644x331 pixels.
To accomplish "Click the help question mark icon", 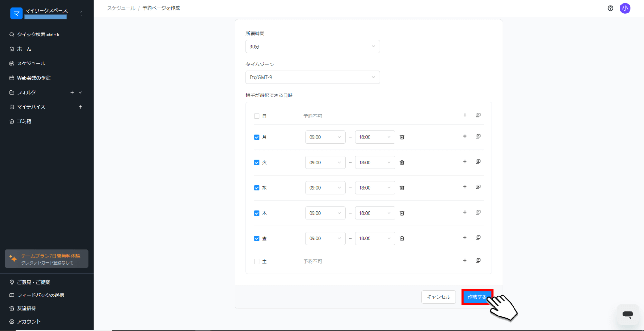I will click(610, 8).
